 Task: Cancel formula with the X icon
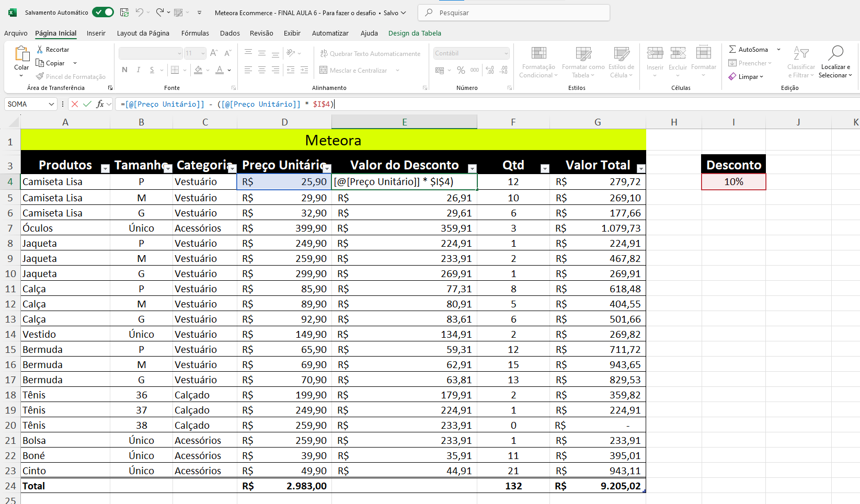click(x=75, y=104)
